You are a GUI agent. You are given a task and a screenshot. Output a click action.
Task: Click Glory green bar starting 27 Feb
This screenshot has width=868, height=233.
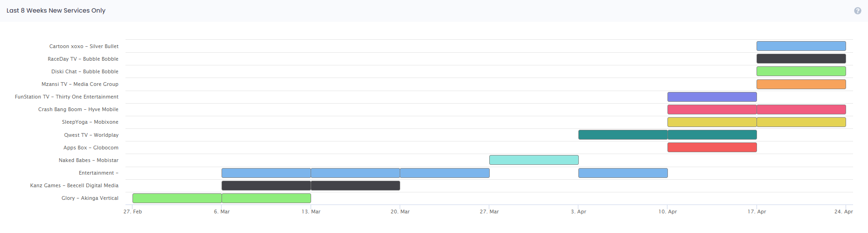point(177,198)
